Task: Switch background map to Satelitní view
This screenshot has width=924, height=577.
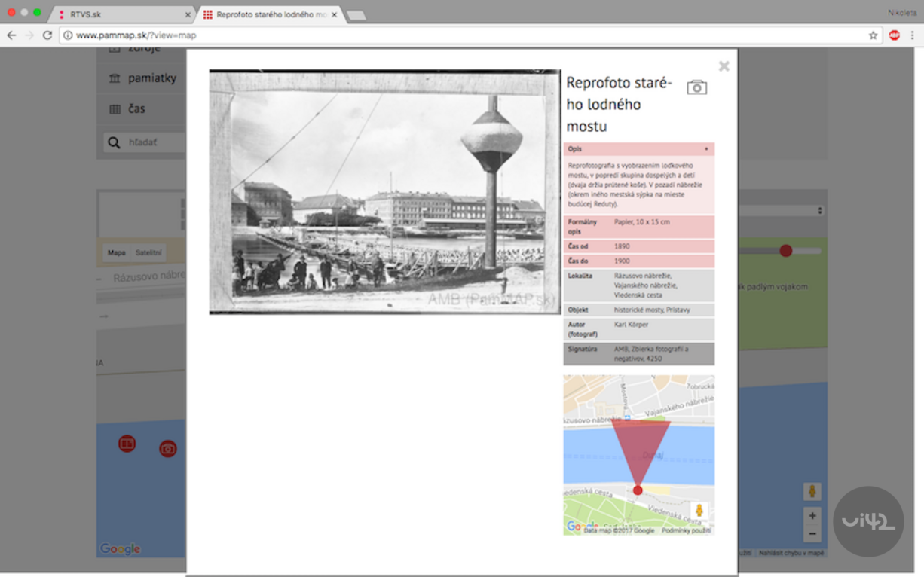Action: pyautogui.click(x=148, y=253)
